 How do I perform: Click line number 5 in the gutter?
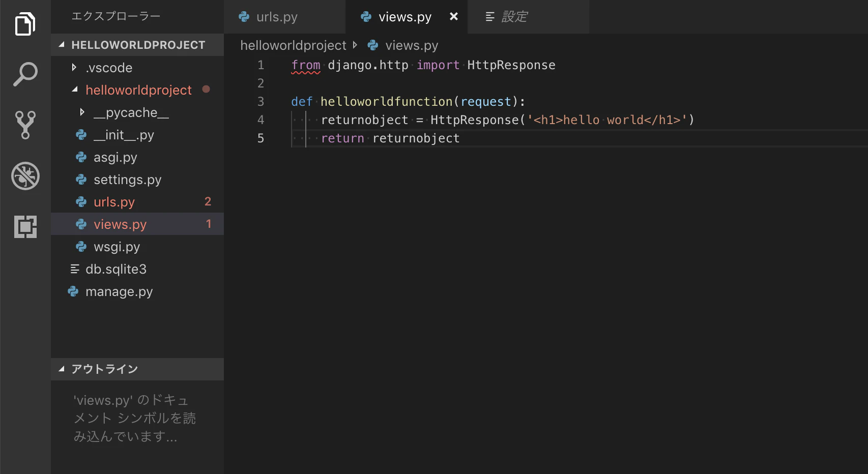(261, 138)
